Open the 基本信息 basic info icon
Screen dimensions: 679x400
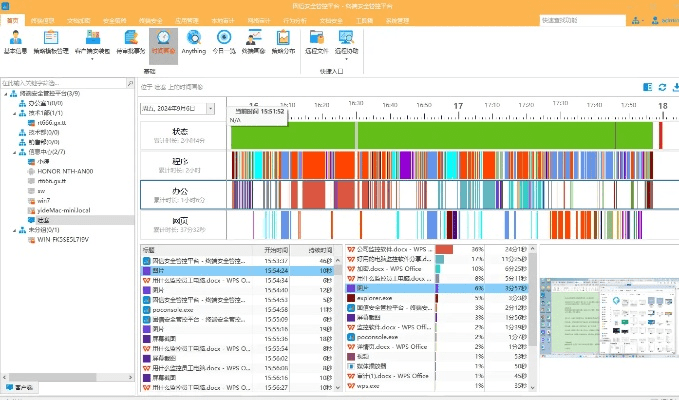click(16, 42)
